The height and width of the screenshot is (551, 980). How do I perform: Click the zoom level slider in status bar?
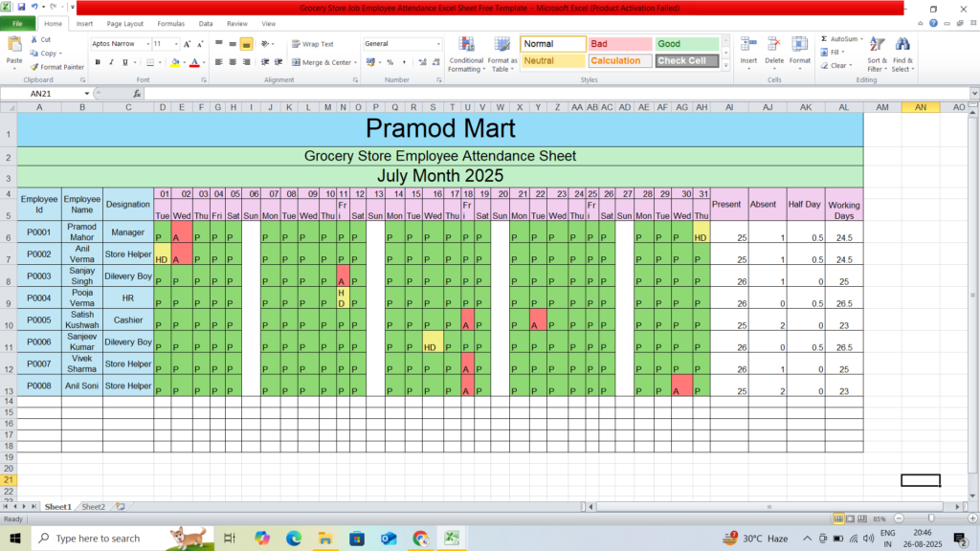point(931,518)
